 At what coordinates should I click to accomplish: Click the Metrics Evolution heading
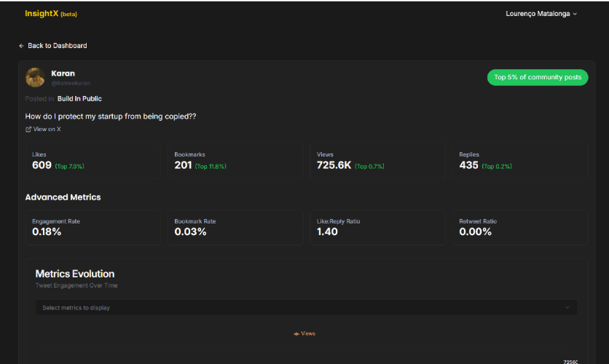click(x=75, y=274)
